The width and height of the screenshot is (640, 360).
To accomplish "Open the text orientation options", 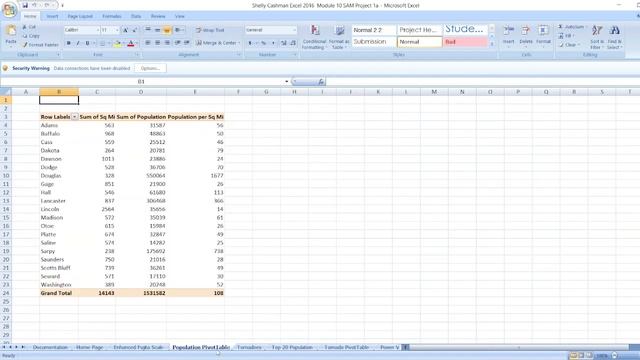I will tap(178, 30).
